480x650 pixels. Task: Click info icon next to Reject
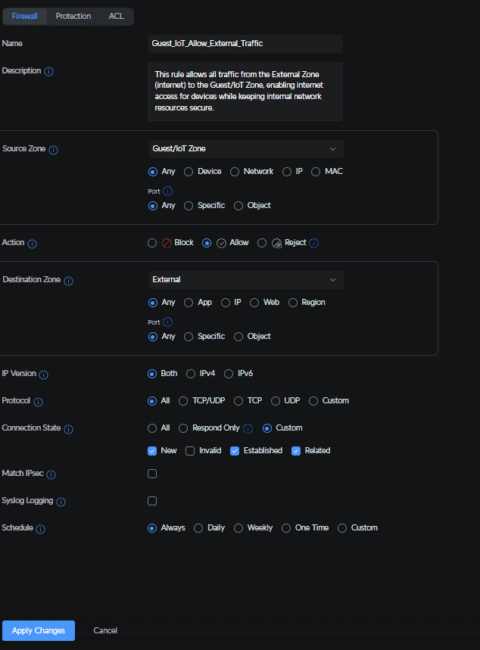pos(314,243)
